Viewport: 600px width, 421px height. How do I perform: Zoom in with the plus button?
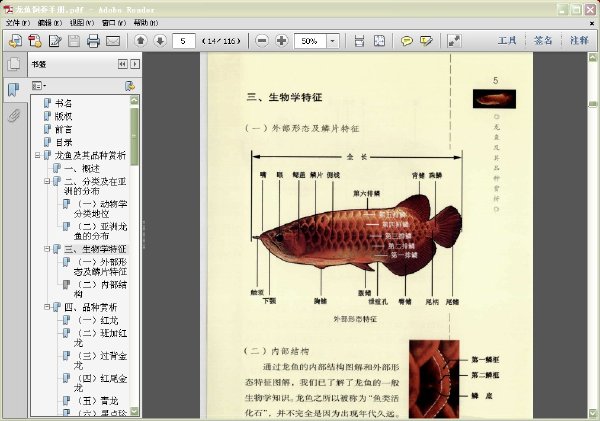(282, 40)
